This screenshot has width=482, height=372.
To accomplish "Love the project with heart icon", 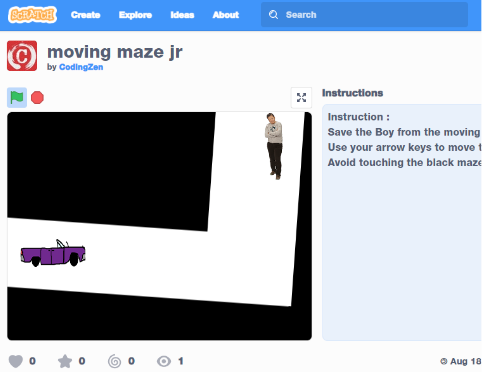I will pos(16,361).
